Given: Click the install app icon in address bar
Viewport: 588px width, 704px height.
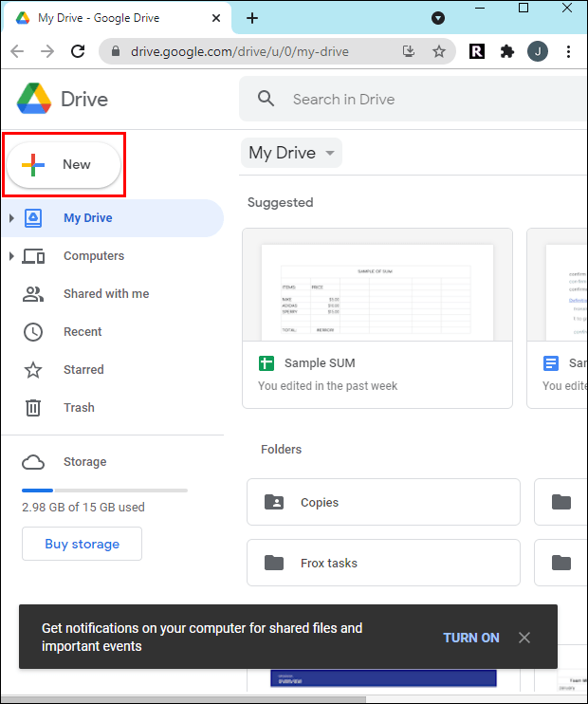Looking at the screenshot, I should point(409,51).
